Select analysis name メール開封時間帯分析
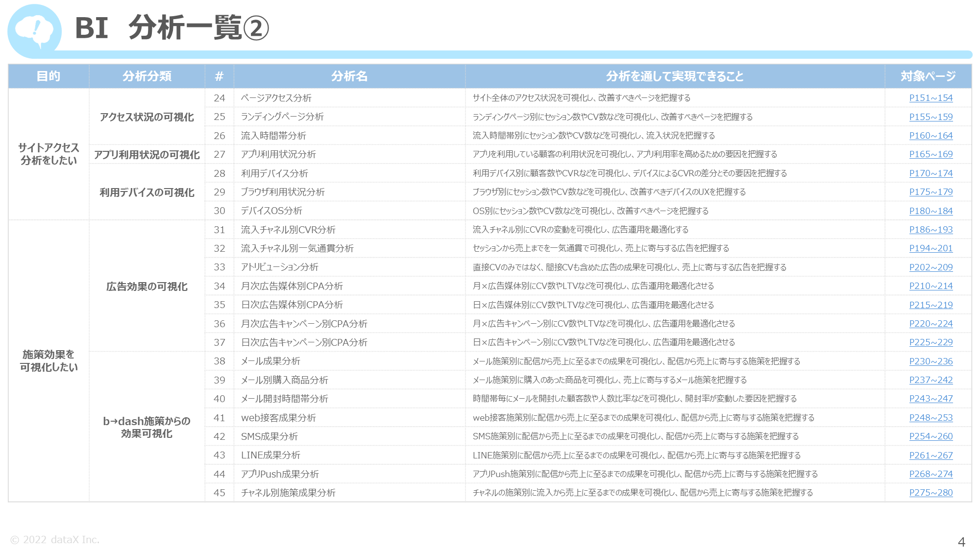Screen dimensions: 980x551 285,399
